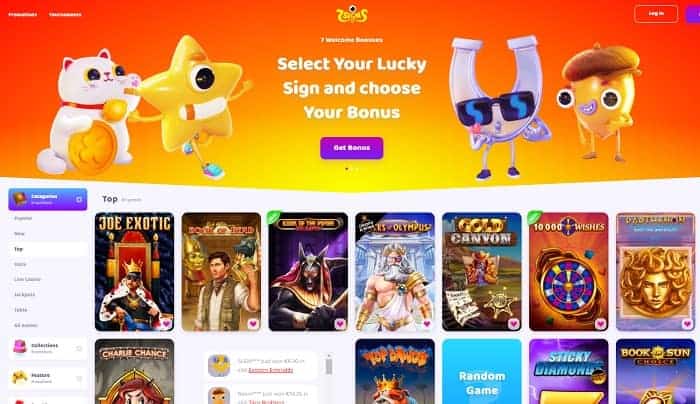Viewport: 700px width, 404px height.
Task: Select the first banner carousel dot
Action: [x=347, y=169]
